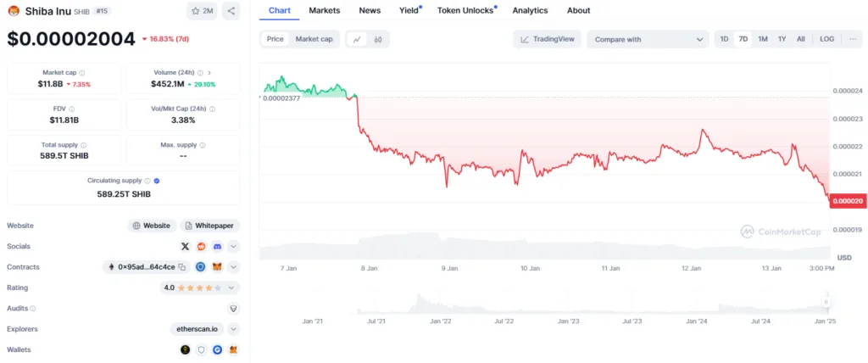Open the Audits info icon
The width and height of the screenshot is (868, 363).
[33, 309]
